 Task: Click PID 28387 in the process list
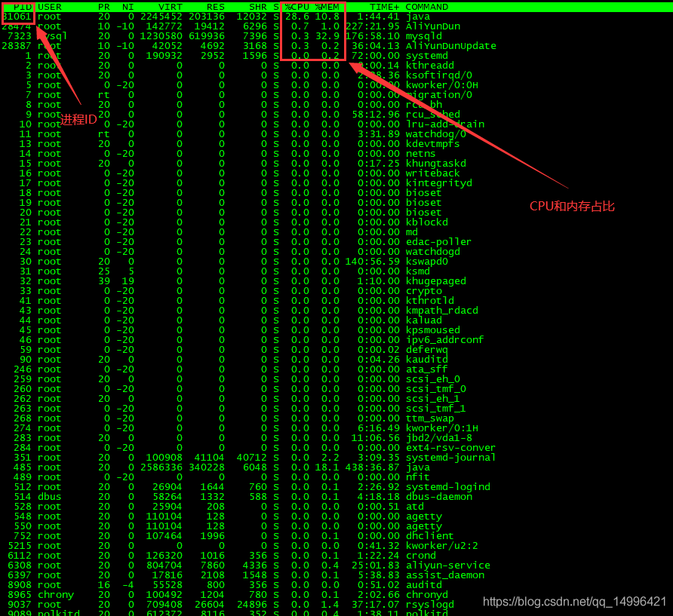17,46
